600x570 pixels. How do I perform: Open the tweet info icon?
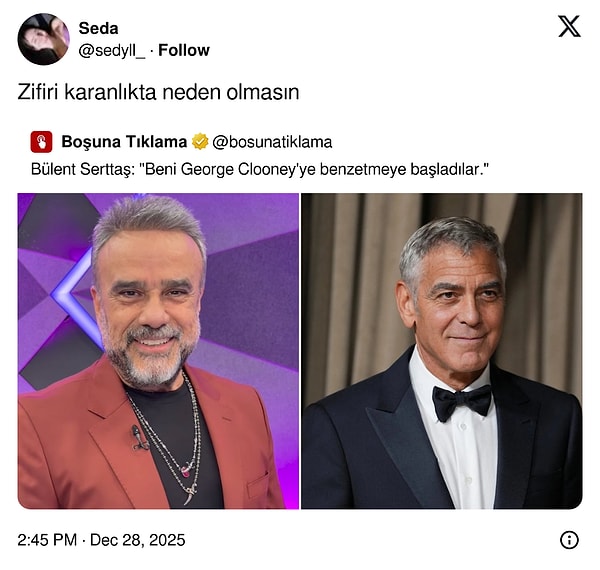click(x=569, y=540)
